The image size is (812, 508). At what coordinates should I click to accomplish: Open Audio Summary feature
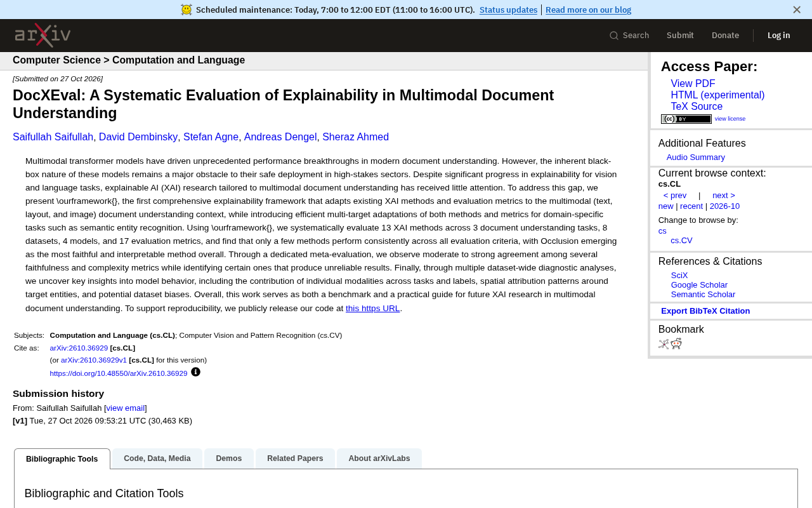click(x=695, y=157)
